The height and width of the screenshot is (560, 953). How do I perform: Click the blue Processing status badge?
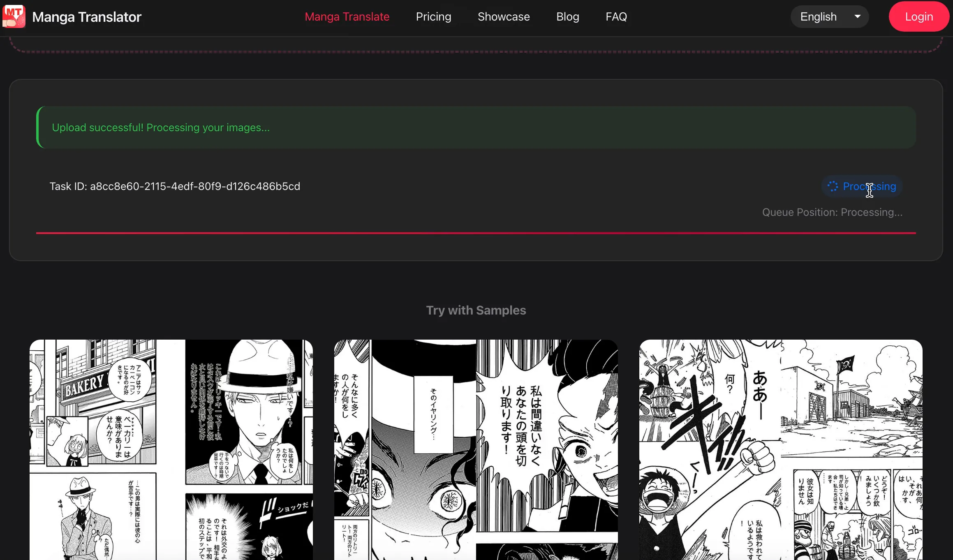tap(862, 186)
